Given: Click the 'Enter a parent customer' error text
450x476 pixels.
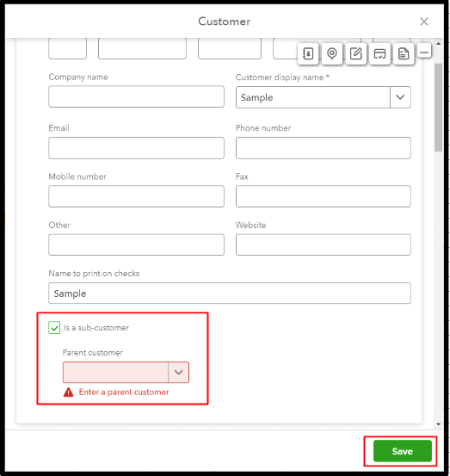Looking at the screenshot, I should (x=124, y=393).
